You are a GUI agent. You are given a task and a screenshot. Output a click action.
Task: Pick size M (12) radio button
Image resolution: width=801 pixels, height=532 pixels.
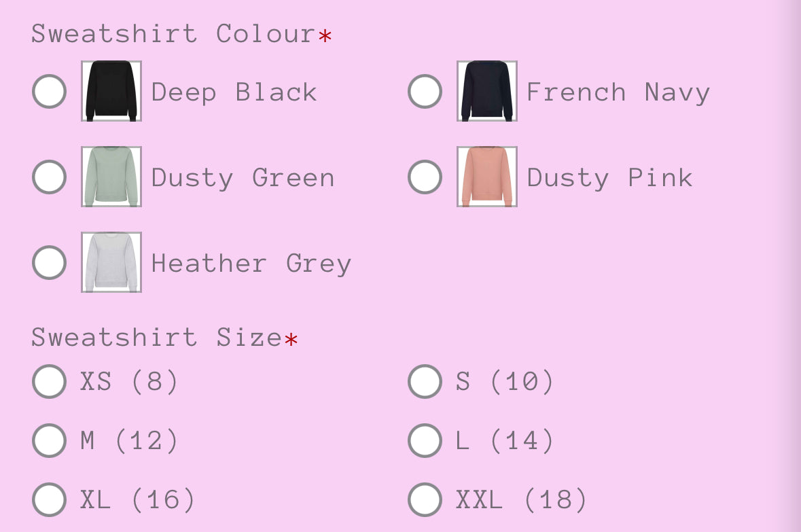pyautogui.click(x=49, y=440)
